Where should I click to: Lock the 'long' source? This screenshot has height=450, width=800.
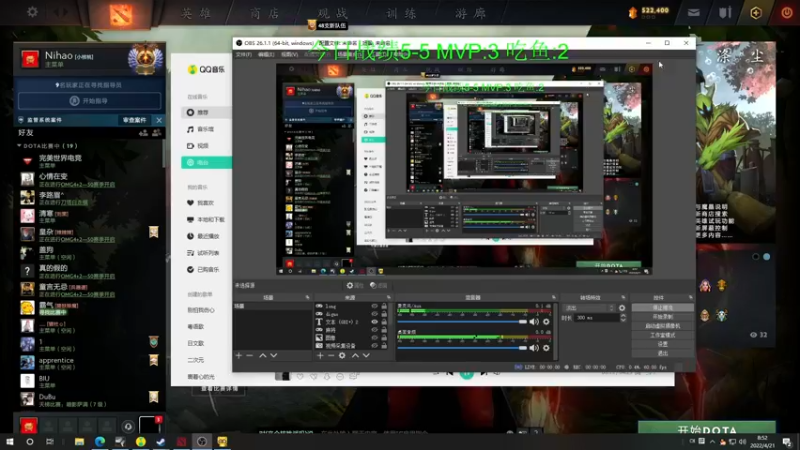pos(384,306)
